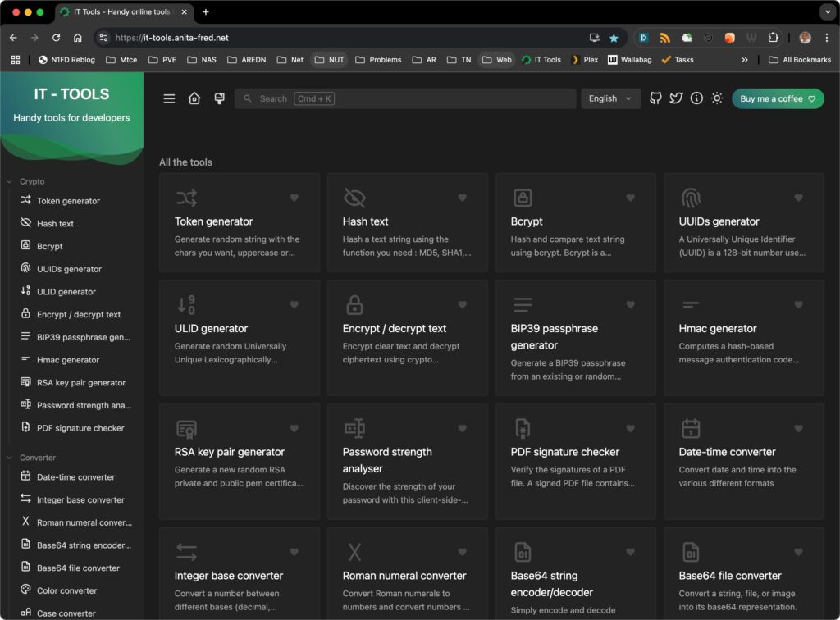Favorite the ULID generator card heart
This screenshot has width=840, height=620.
(294, 304)
